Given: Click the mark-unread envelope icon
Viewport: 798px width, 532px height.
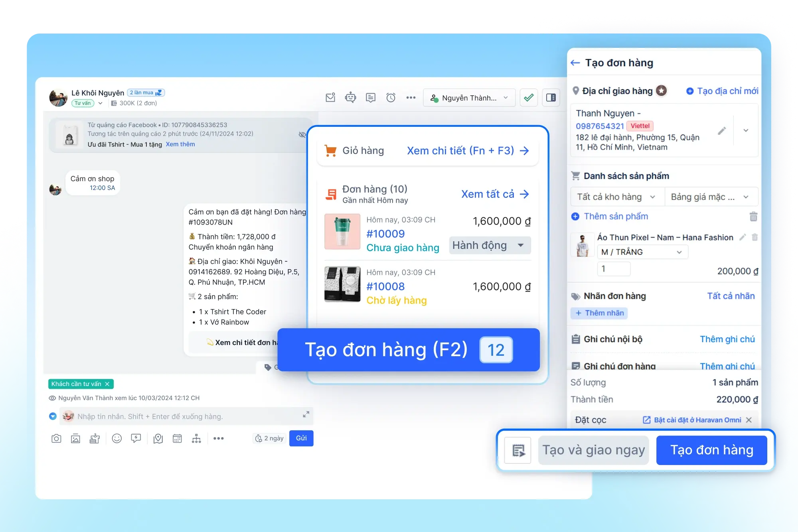Looking at the screenshot, I should [x=330, y=98].
